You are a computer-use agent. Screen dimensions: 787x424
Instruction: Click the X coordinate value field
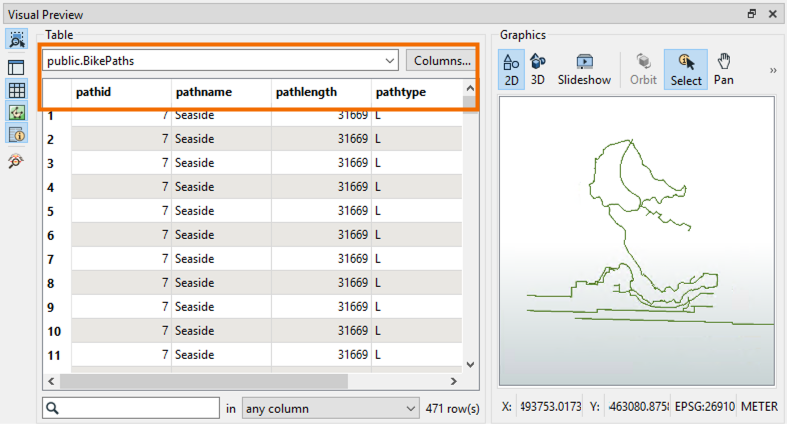pyautogui.click(x=551, y=406)
